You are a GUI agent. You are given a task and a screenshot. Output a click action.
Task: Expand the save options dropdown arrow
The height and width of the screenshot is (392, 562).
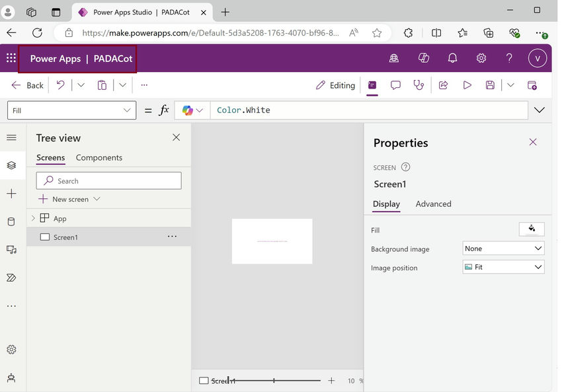point(510,85)
